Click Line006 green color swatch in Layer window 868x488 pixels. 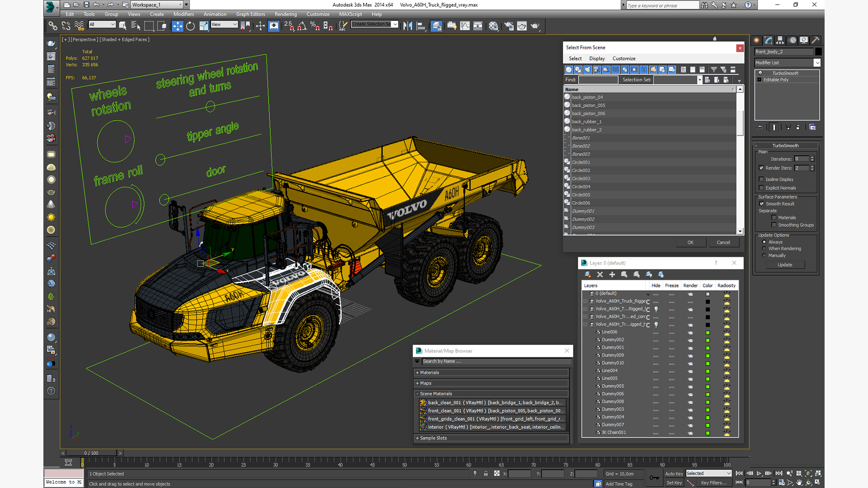pyautogui.click(x=708, y=333)
